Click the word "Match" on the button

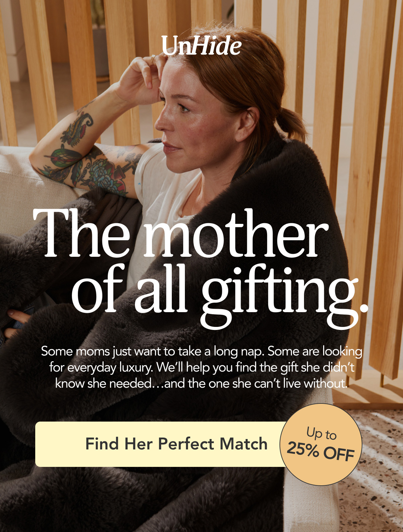pyautogui.click(x=244, y=444)
